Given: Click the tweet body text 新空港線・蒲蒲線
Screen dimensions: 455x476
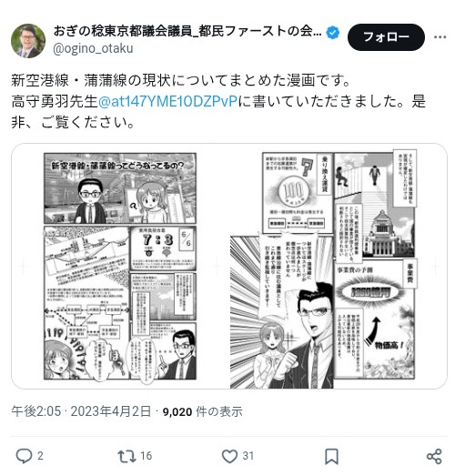Looking at the screenshot, I should [x=69, y=81].
